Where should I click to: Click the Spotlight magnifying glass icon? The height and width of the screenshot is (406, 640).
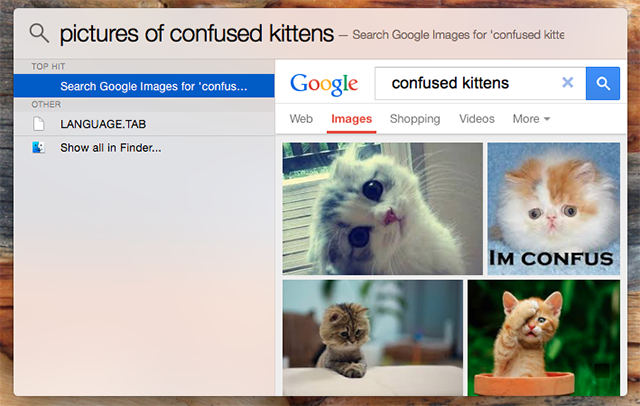(39, 33)
